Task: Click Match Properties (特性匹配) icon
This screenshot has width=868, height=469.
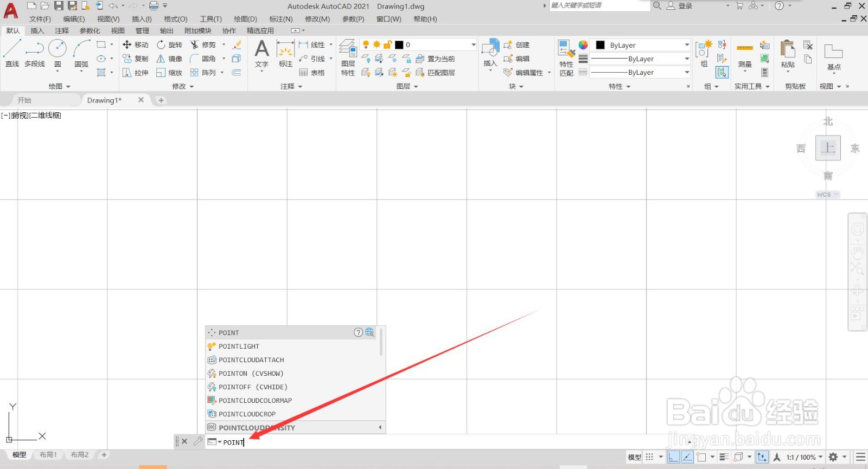Action: pos(566,57)
